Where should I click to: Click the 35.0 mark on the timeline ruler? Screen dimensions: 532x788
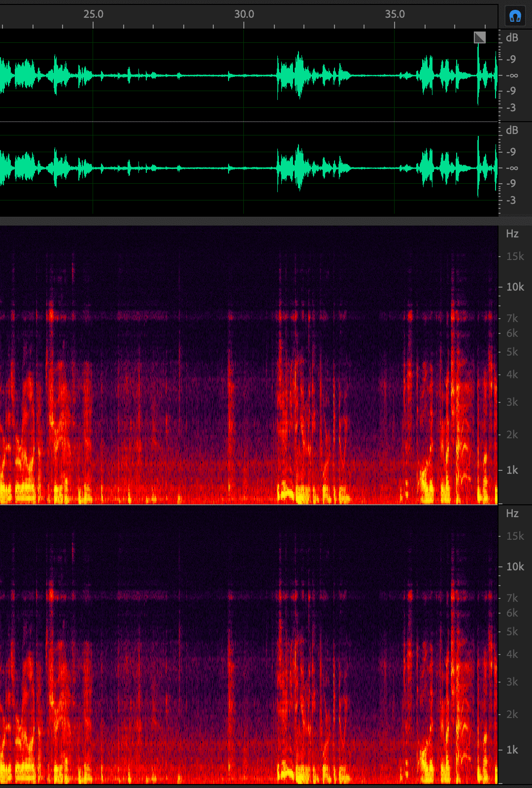click(395, 14)
